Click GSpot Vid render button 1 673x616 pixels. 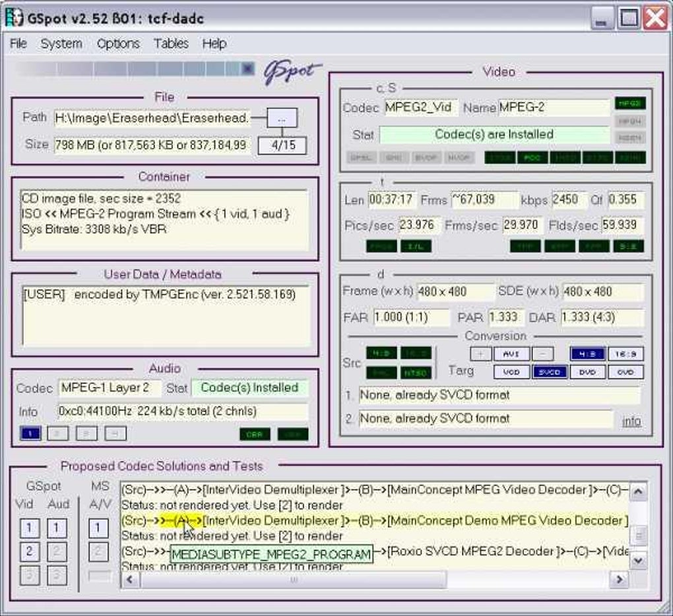[29, 528]
